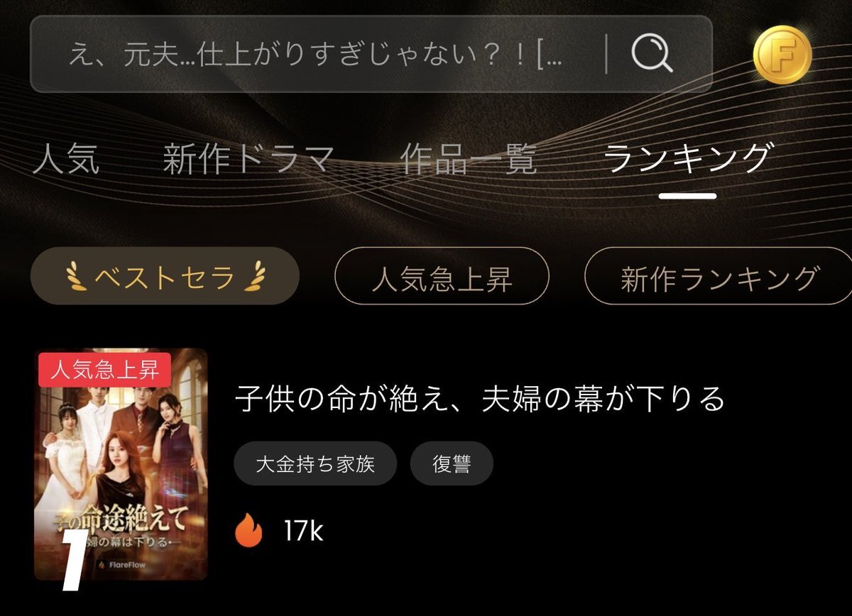Open title 子供の命が絶え、夫婦の幕が下りる
The width and height of the screenshot is (852, 616).
pos(480,400)
